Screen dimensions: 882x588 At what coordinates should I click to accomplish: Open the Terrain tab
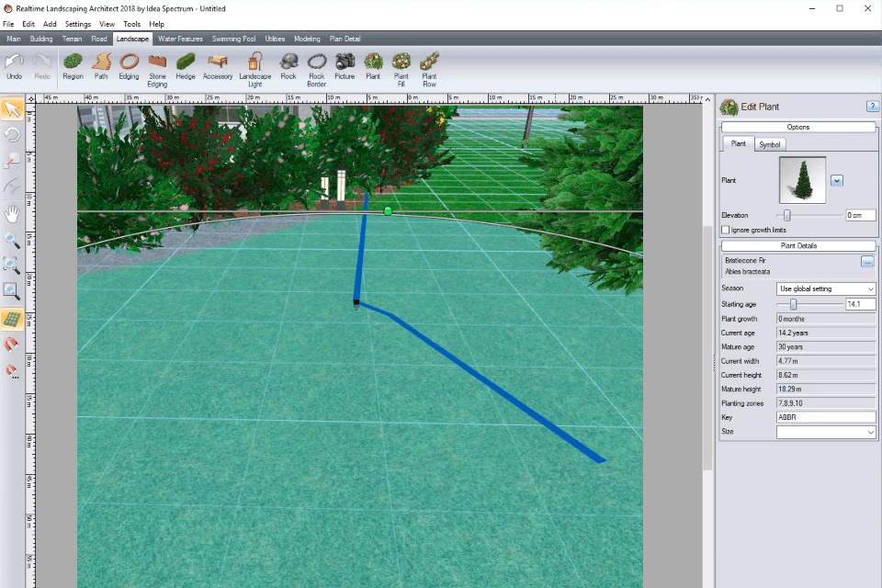[72, 39]
